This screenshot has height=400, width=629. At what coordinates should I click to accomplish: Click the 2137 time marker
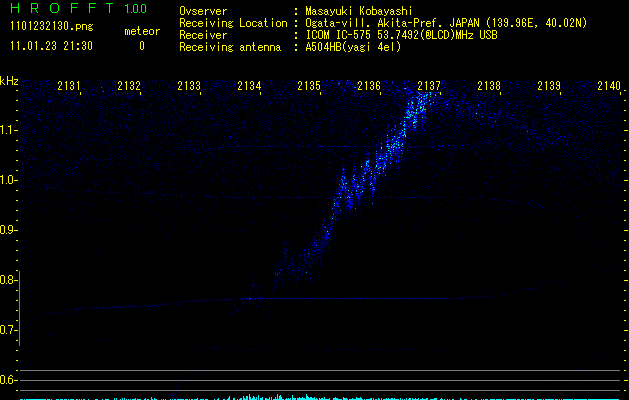(429, 87)
